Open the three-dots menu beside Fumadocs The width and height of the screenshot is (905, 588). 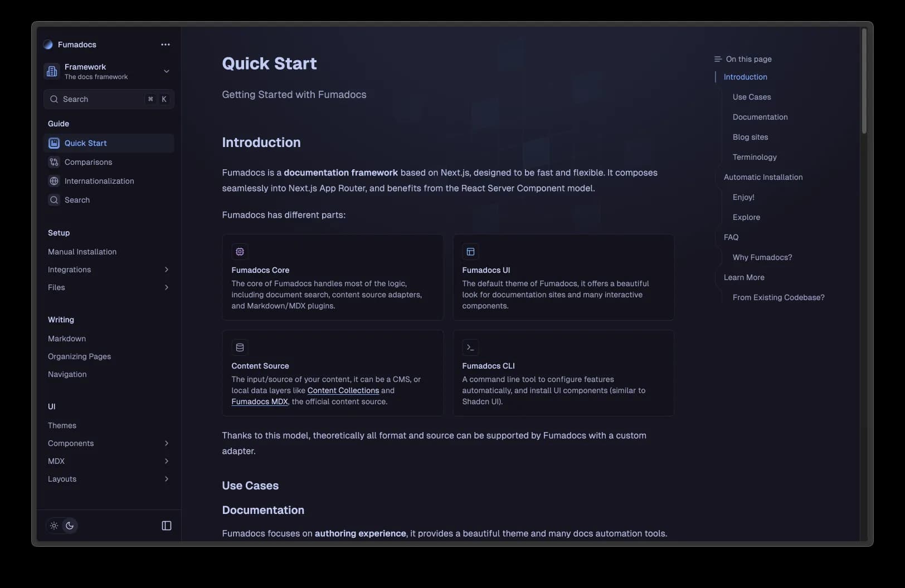166,45
